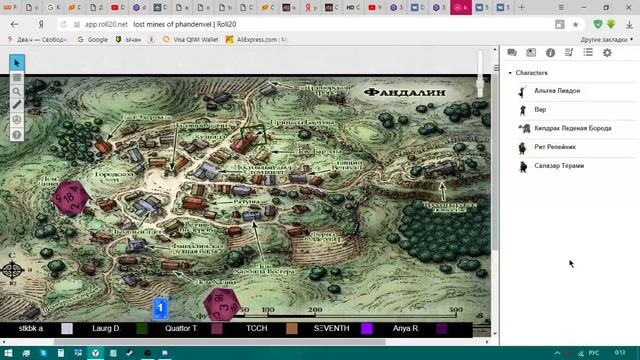Expand Другие закладки bookmarks dropdown
Viewport: 640px width, 360px height.
coord(607,40)
